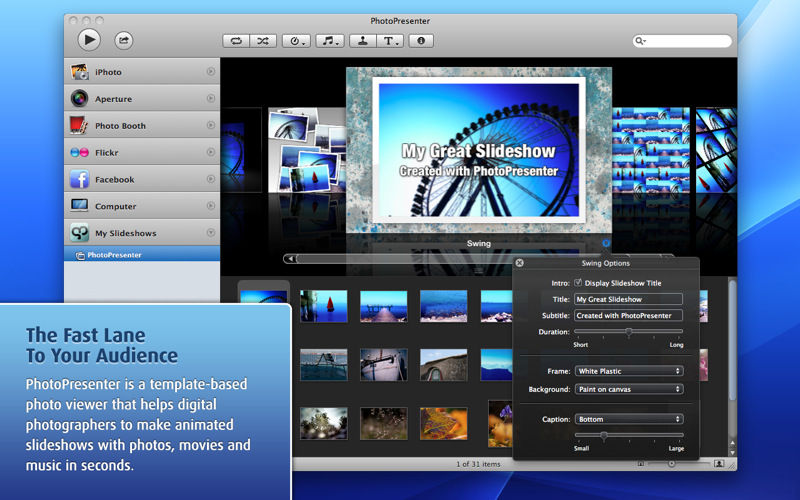Expand the Aperture row arrow

coord(211,98)
